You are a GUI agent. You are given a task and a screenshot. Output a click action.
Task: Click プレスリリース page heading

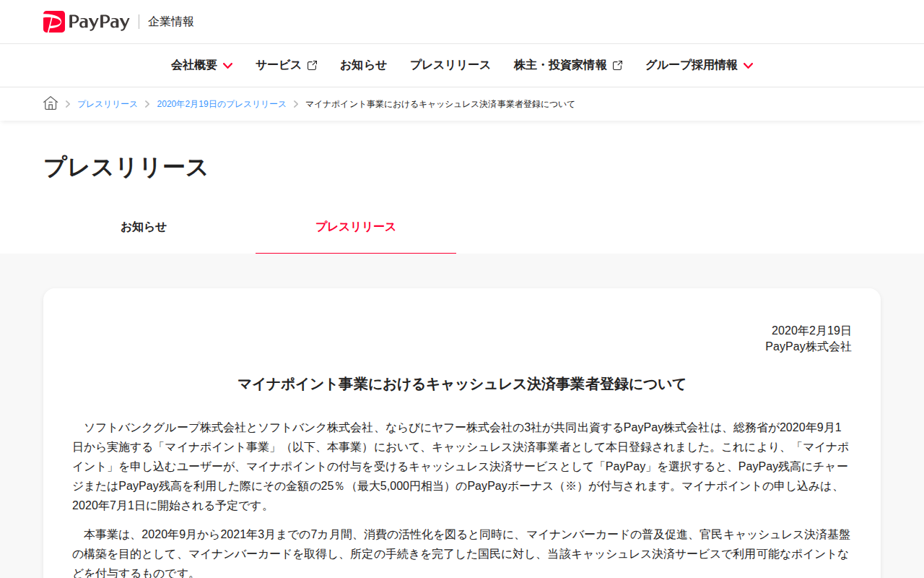click(126, 167)
